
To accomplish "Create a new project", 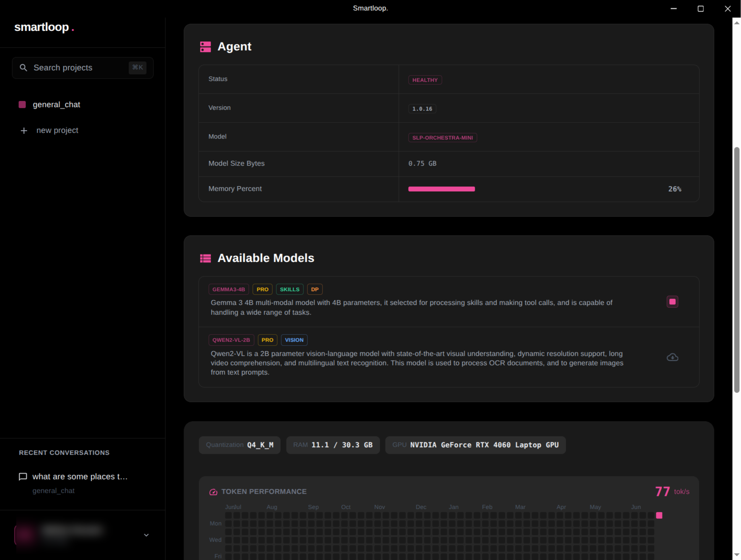I will (x=57, y=131).
